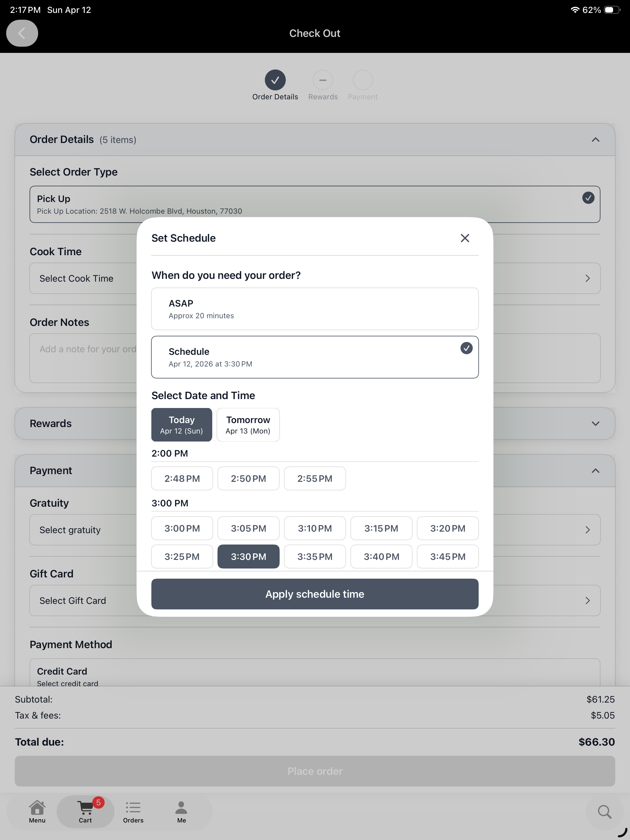Expand the Rewards section chevron
Viewport: 630px width, 840px height.
596,424
